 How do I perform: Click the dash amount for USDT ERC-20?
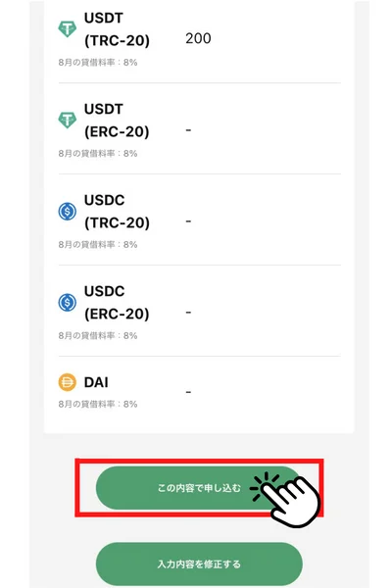[188, 130]
